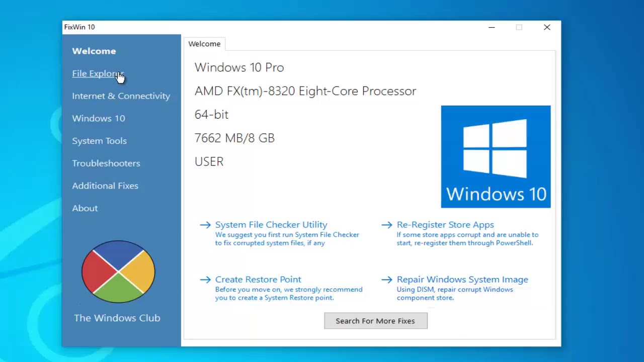Viewport: 644px width, 362px height.
Task: Open Additional Fixes in the sidebar
Action: pos(105,186)
